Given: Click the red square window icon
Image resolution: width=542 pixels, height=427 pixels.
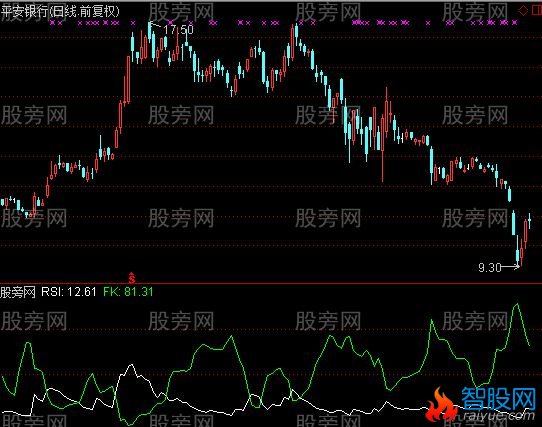Looking at the screenshot, I should (537, 11).
